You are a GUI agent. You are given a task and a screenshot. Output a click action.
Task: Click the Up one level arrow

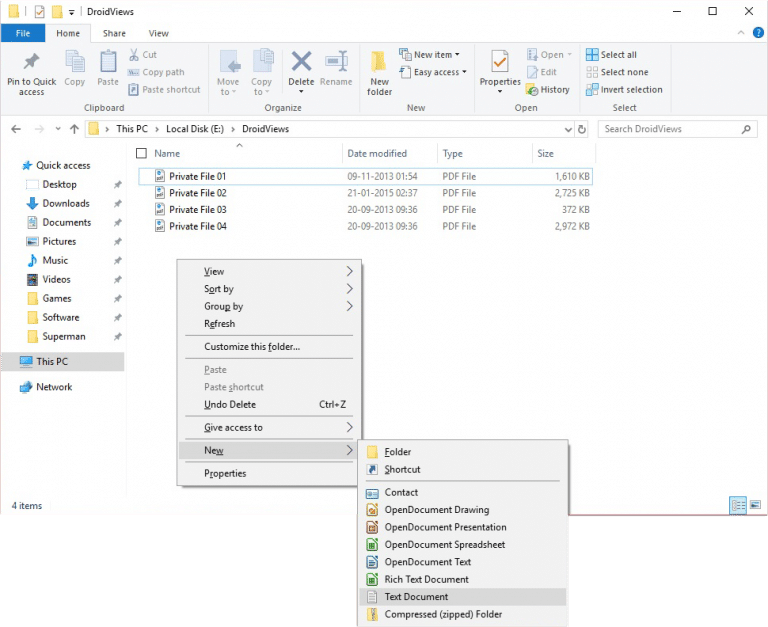tap(74, 129)
